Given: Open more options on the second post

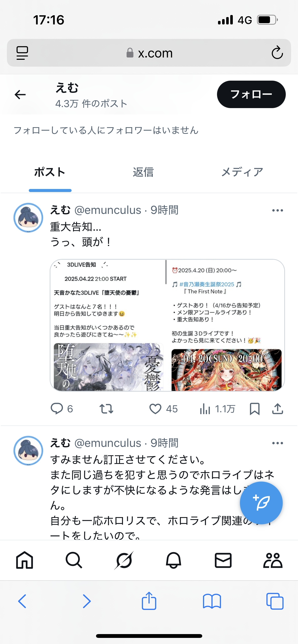Looking at the screenshot, I should pos(278,443).
